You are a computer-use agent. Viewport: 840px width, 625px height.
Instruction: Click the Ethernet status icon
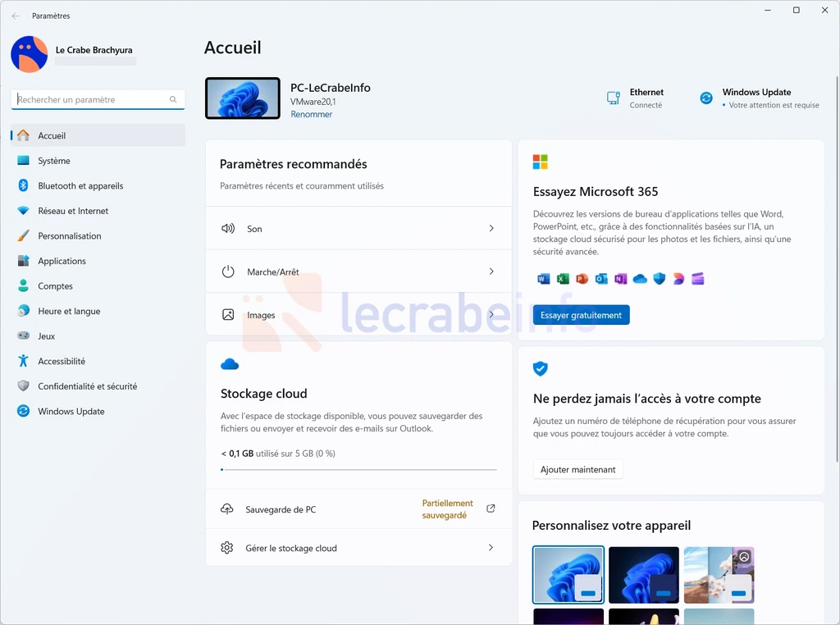tap(612, 97)
